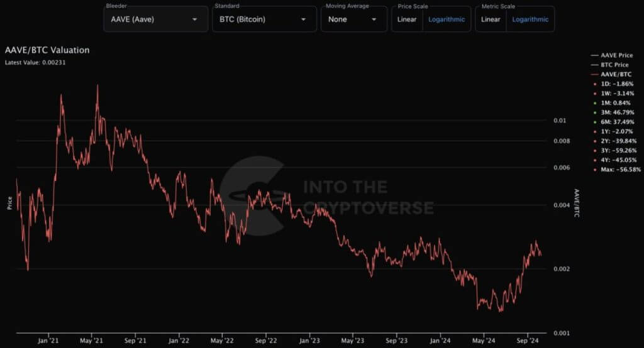Viewport: 644px width, 348px height.
Task: Click the Jan '23 x-axis label
Action: [x=309, y=340]
